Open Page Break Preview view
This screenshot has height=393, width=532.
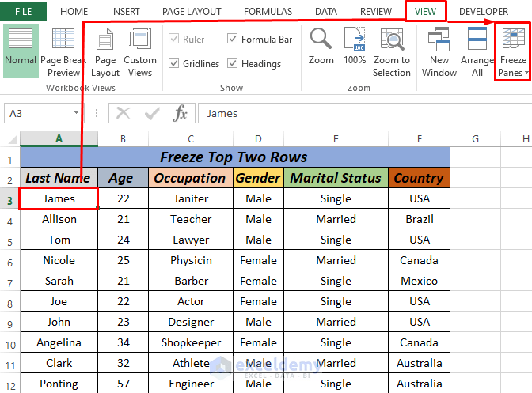click(x=63, y=51)
